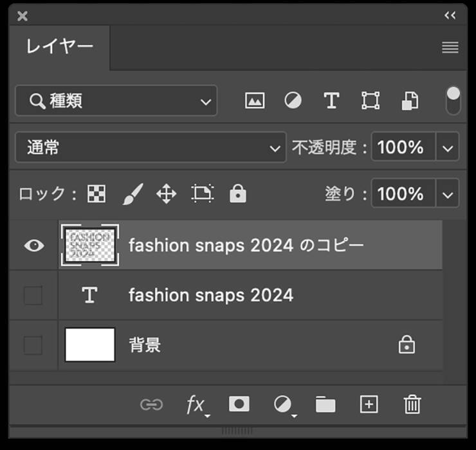This screenshot has width=476, height=450.
Task: Select the 背景 layer name
Action: tap(145, 345)
